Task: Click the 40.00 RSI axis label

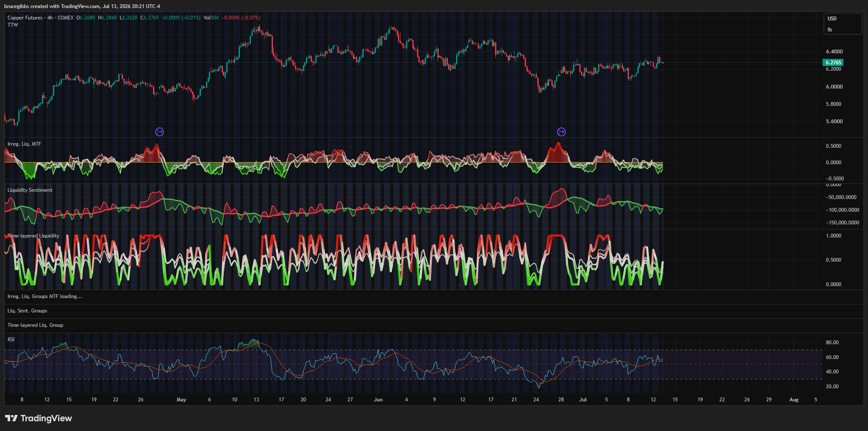Action: [832, 372]
